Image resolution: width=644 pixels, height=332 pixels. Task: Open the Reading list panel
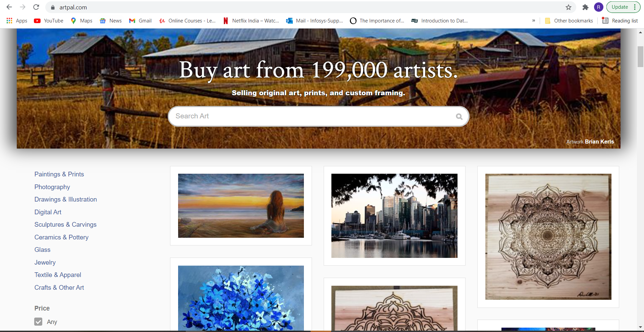pyautogui.click(x=620, y=21)
